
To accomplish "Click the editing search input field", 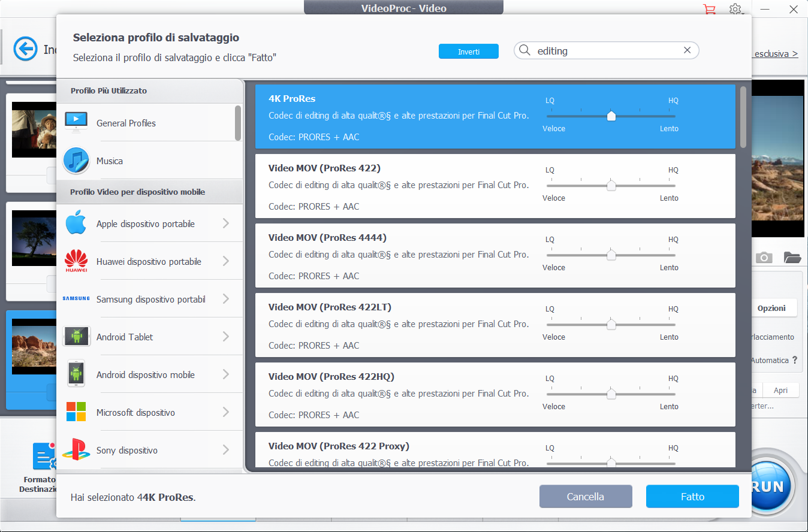I will click(x=605, y=51).
